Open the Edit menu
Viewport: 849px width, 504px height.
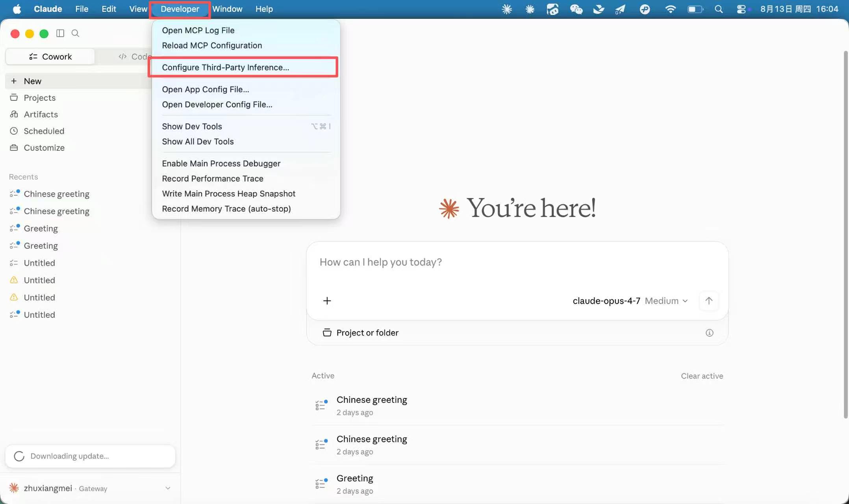pyautogui.click(x=109, y=9)
